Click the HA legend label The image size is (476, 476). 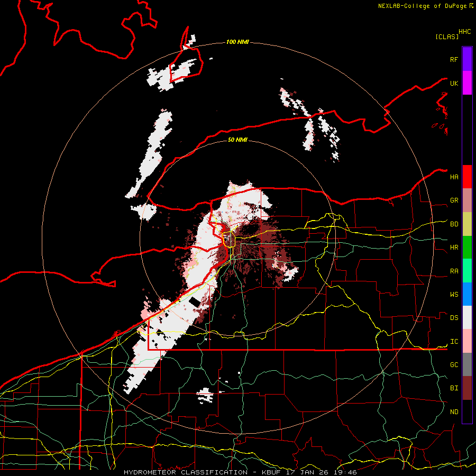pyautogui.click(x=454, y=177)
